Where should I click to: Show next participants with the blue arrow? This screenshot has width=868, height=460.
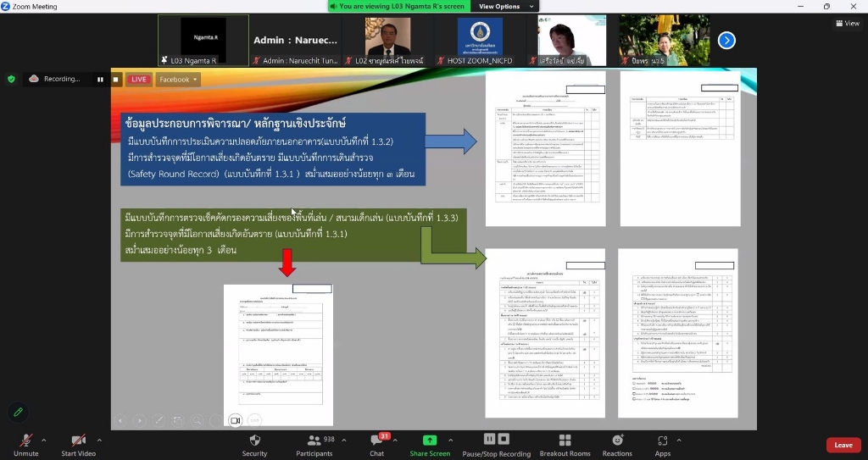click(726, 41)
